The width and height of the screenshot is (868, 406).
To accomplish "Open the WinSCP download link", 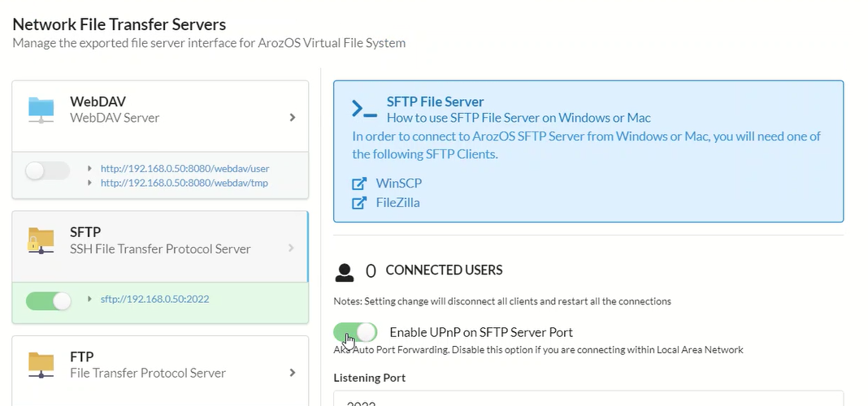I will [x=398, y=184].
